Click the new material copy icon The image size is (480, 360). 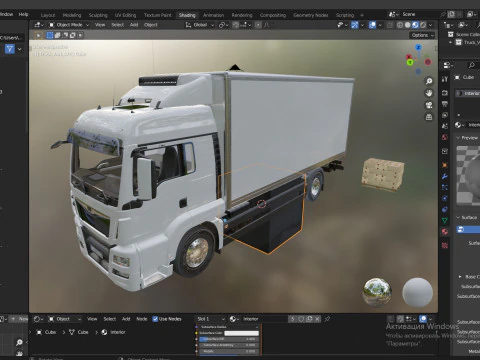pos(309,319)
